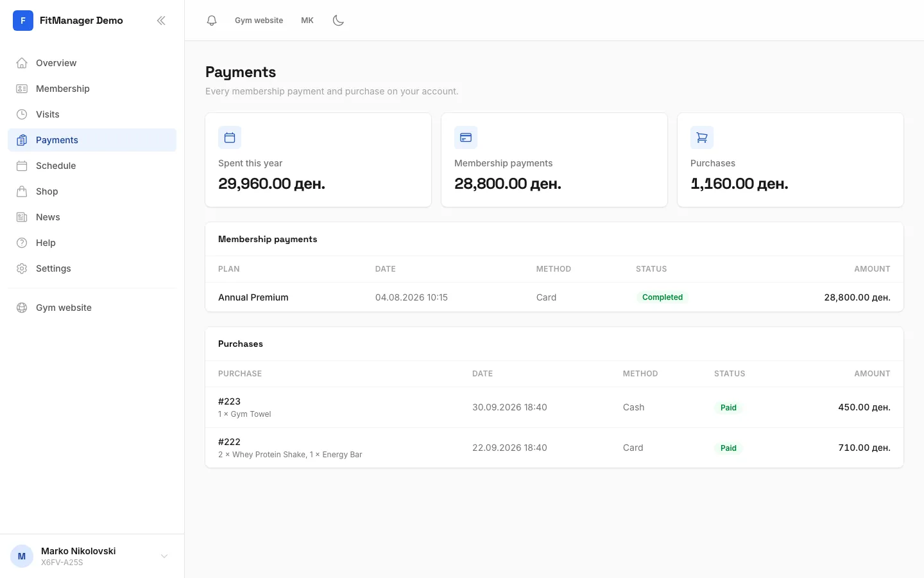924x578 pixels.
Task: Click the Paid badge for purchase #222
Action: 728,448
